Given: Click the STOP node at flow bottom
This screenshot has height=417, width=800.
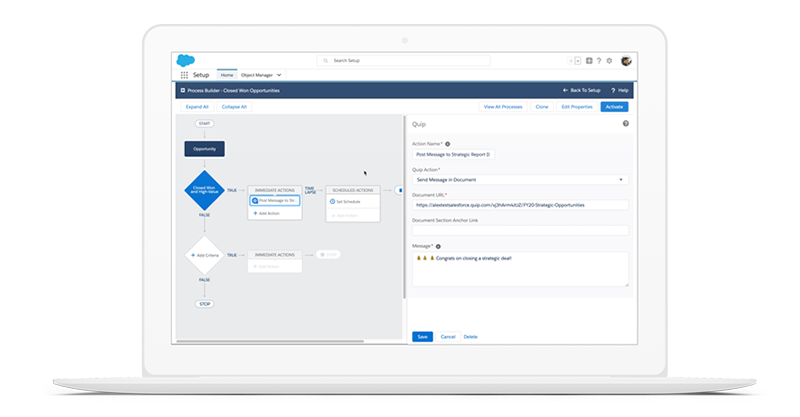Looking at the screenshot, I should (205, 304).
